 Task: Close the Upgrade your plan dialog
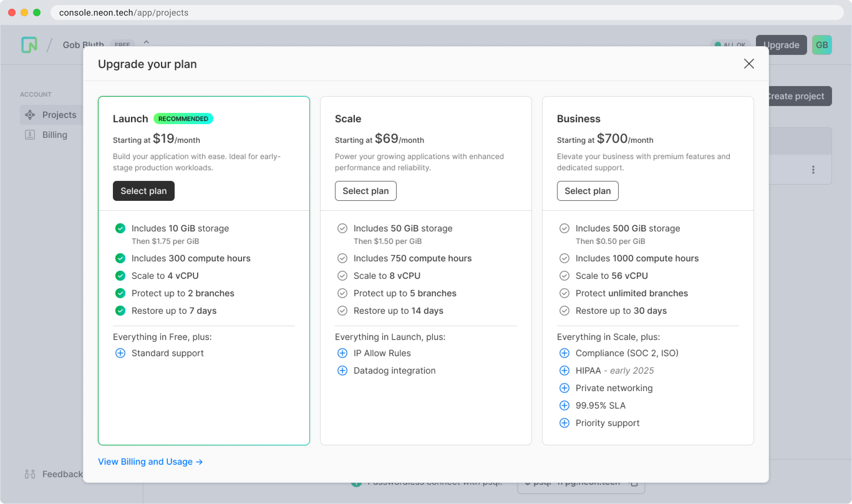(748, 64)
